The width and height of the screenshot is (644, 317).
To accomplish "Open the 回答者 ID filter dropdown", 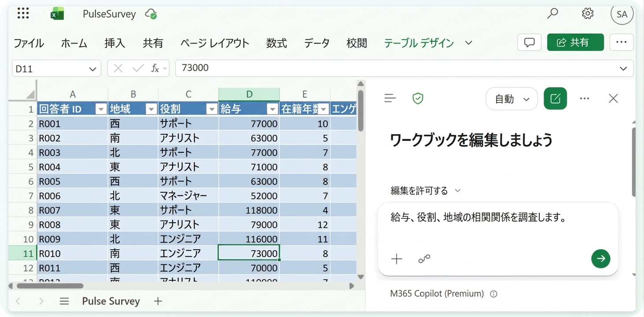I will 101,109.
